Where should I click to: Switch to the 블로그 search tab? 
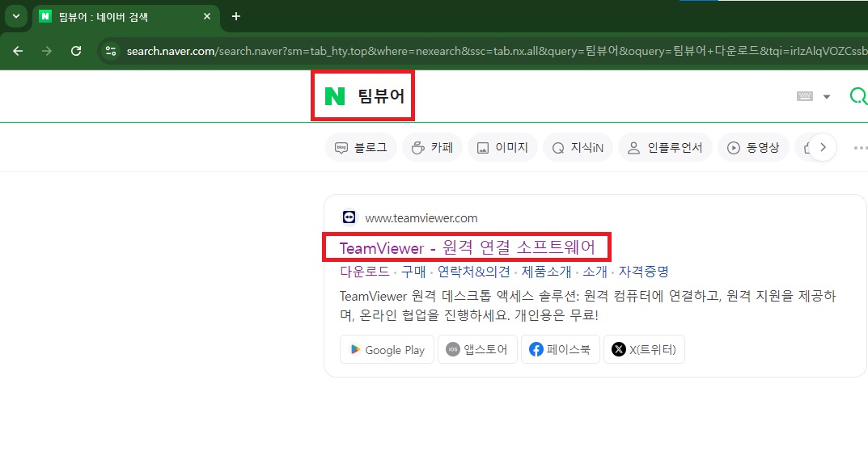(x=361, y=148)
